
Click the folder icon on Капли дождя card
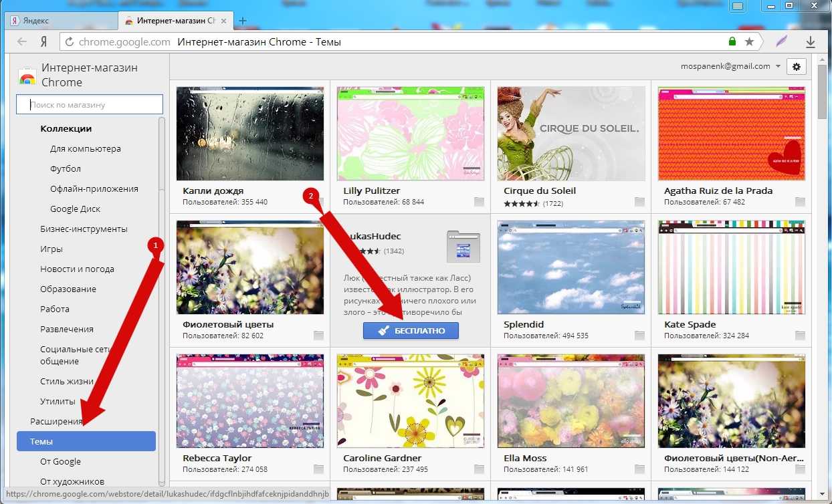pos(319,202)
